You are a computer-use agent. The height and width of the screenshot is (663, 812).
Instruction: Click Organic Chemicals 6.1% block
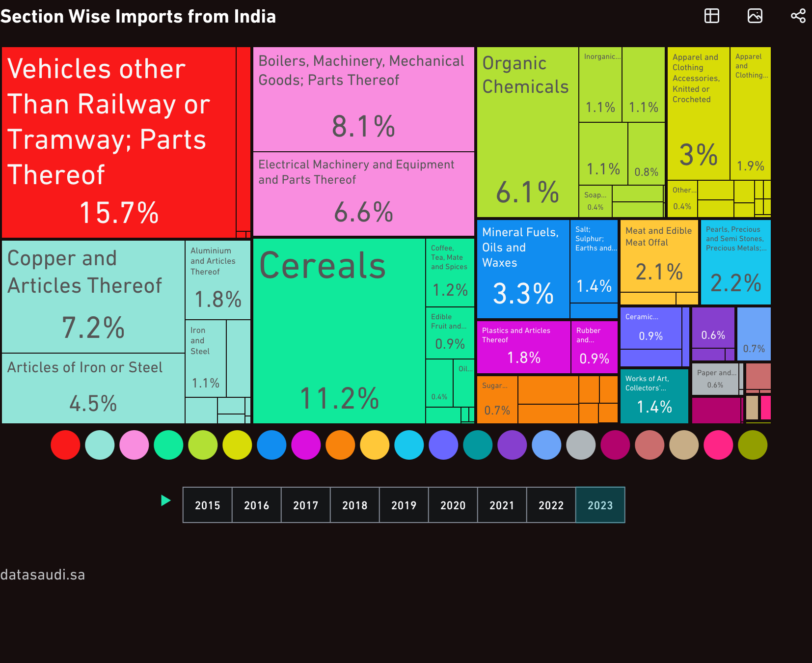527,133
